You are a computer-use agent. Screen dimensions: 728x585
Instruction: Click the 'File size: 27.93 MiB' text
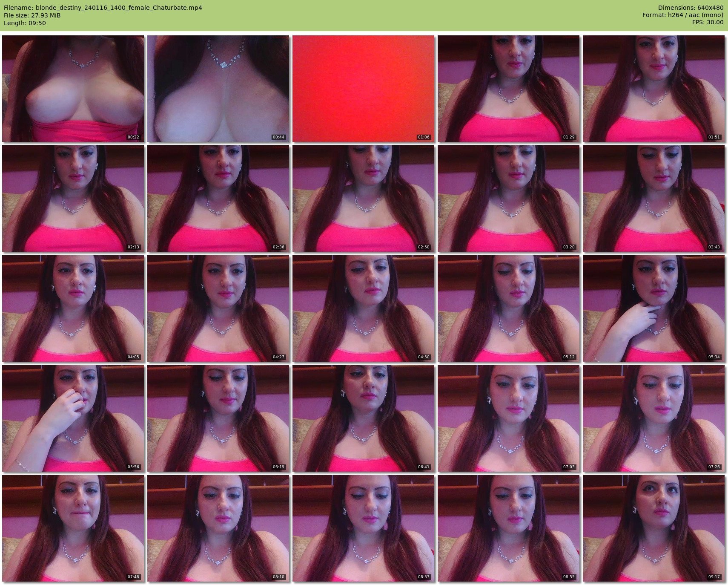click(x=32, y=15)
